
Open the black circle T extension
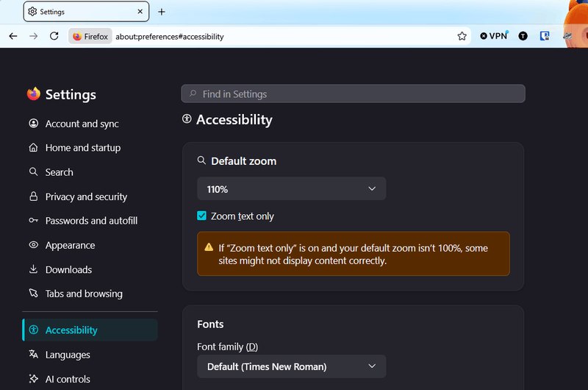tap(523, 36)
